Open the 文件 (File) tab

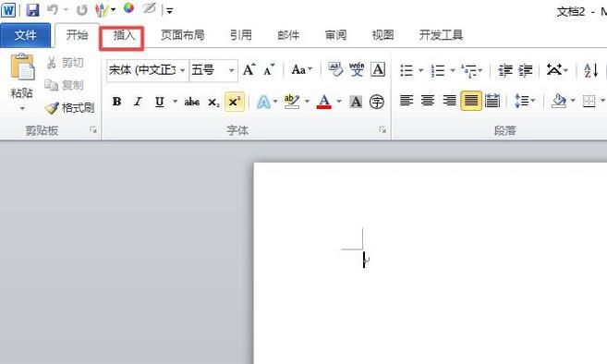click(x=26, y=35)
